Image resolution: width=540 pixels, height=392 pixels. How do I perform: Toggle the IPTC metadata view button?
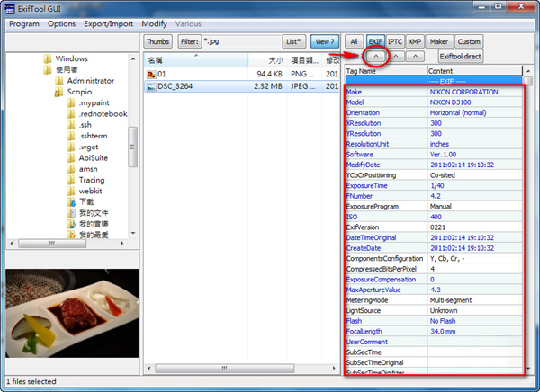[x=395, y=41]
